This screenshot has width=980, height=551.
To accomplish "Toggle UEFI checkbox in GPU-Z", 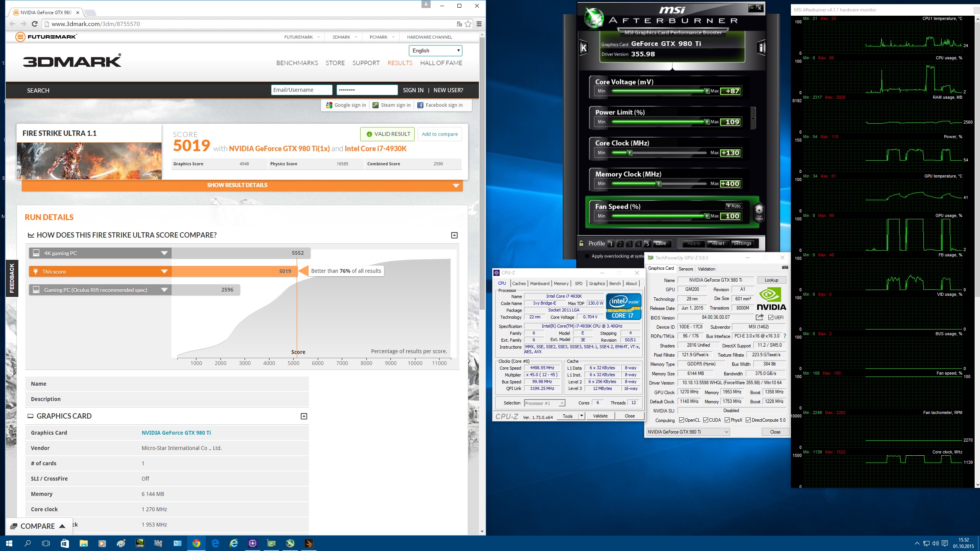I will (x=771, y=318).
